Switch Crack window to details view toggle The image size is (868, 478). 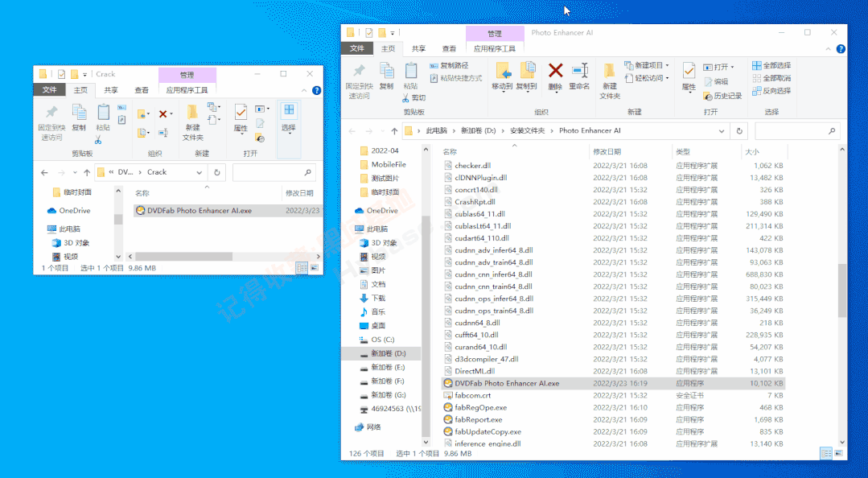point(302,268)
